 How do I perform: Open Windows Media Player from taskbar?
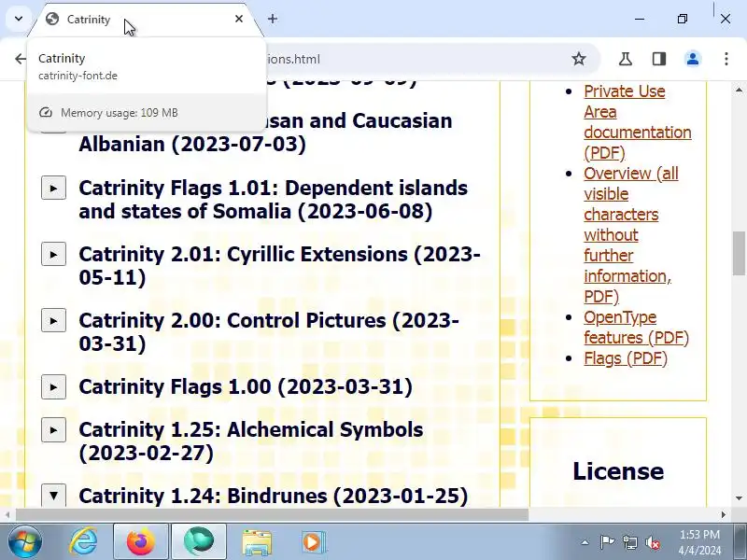313,542
